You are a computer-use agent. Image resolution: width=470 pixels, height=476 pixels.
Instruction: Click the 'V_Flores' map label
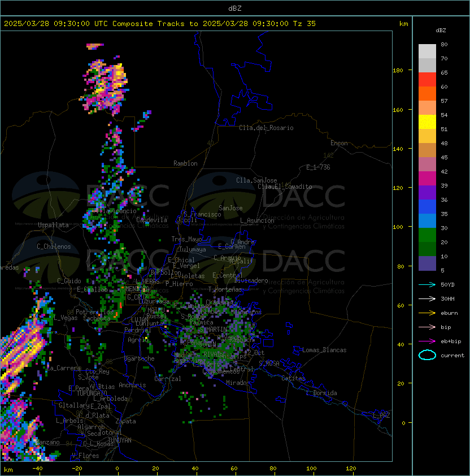85,456
